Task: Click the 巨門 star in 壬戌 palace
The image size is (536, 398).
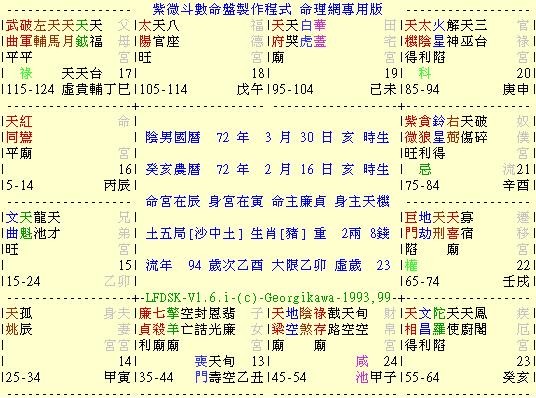Action: click(411, 225)
